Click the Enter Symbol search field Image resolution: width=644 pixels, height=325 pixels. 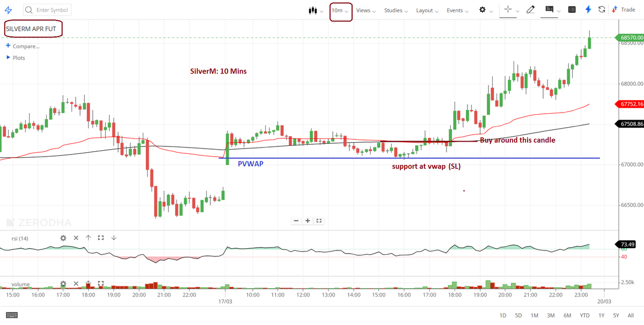coord(47,10)
